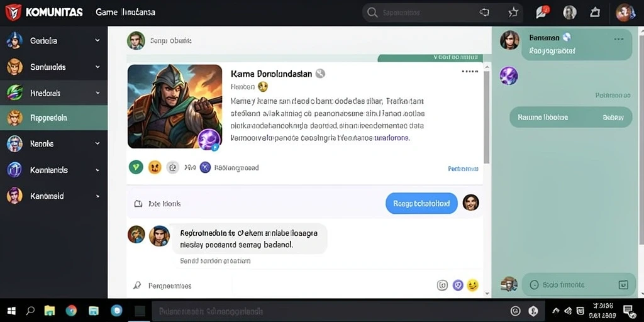
Task: Click the avatar right of the blue button
Action: click(x=470, y=203)
